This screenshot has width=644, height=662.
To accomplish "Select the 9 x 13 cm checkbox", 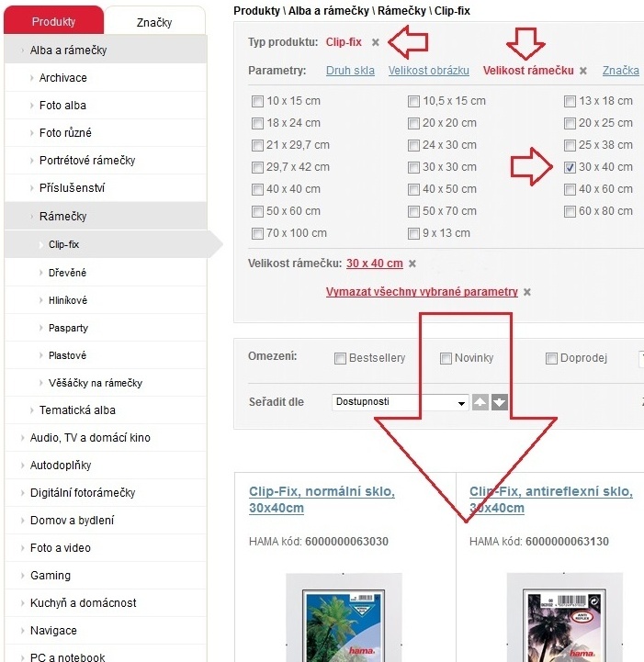I will 413,233.
